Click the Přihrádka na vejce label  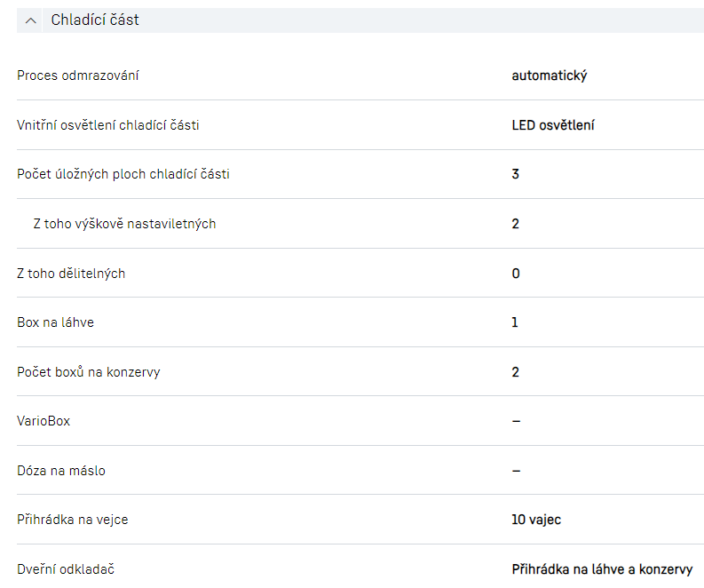pyautogui.click(x=73, y=520)
